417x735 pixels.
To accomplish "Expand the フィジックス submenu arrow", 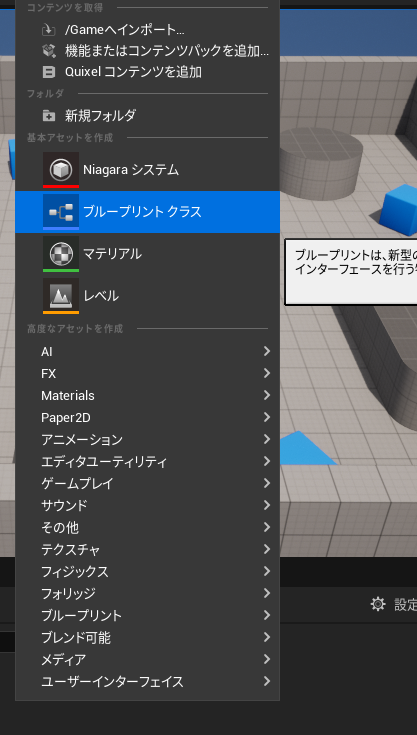I will (x=267, y=571).
